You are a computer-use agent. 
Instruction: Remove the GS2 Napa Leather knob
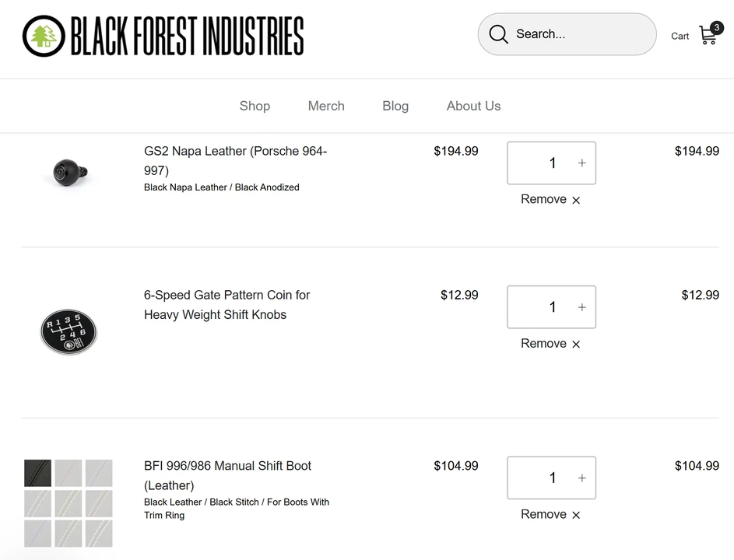click(550, 199)
